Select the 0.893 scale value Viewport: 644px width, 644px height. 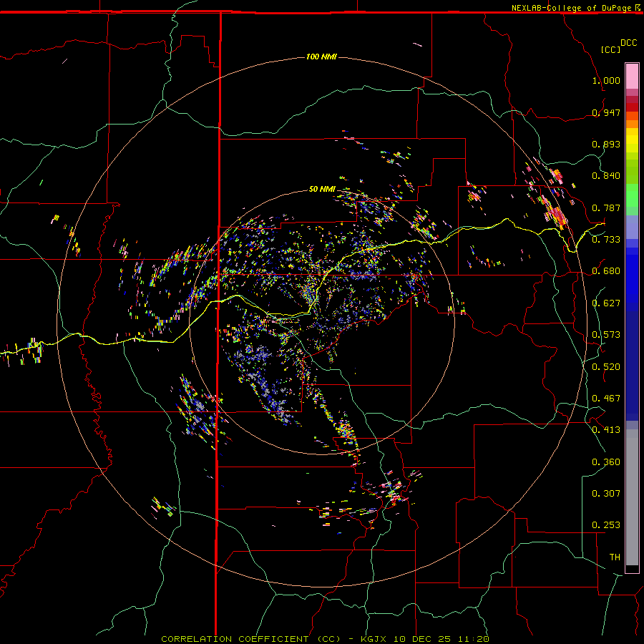606,144
